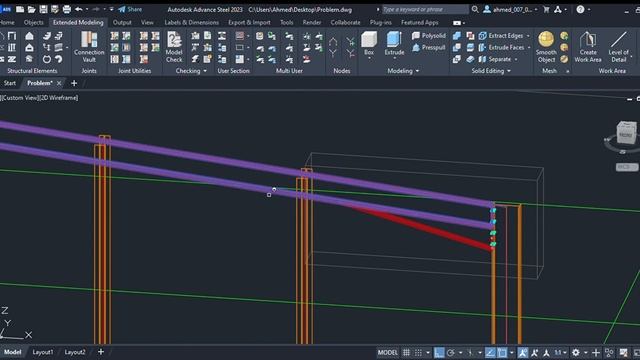Click the Smooth Object mesh tool
Viewport: 640px width, 360px height.
(546, 47)
